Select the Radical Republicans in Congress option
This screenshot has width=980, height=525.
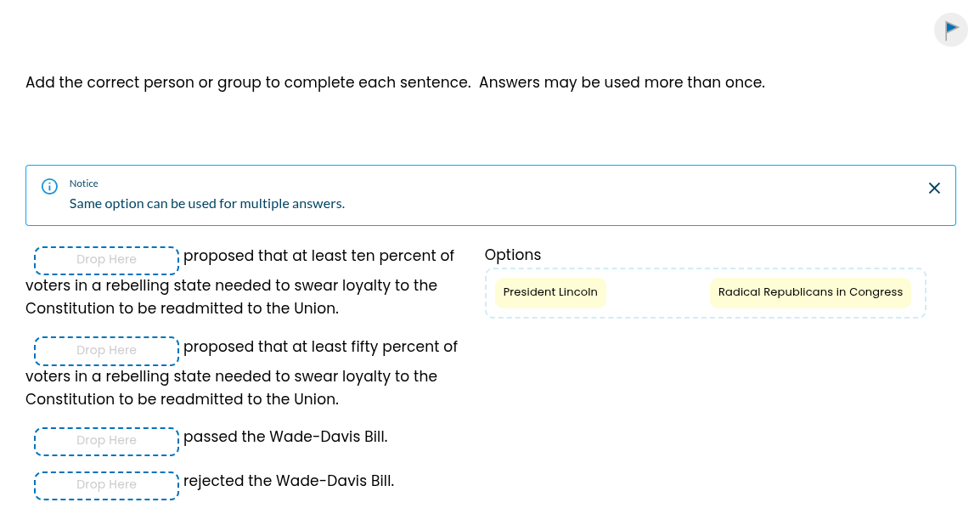point(810,292)
